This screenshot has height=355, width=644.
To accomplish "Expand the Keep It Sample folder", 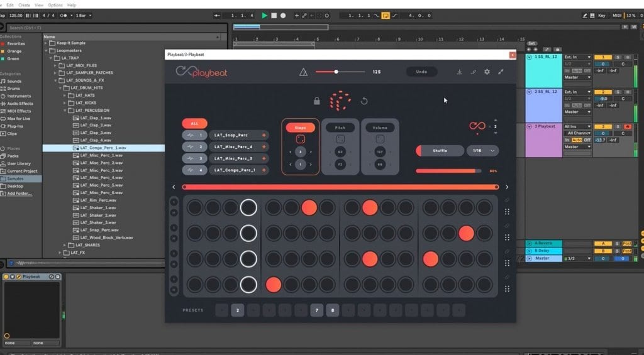I will pyautogui.click(x=45, y=43).
